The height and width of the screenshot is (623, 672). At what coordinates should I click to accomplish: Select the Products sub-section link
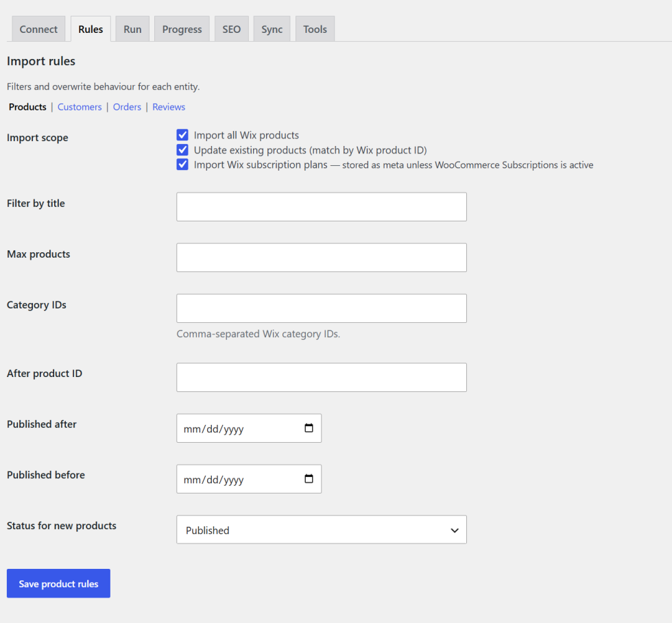tap(27, 107)
